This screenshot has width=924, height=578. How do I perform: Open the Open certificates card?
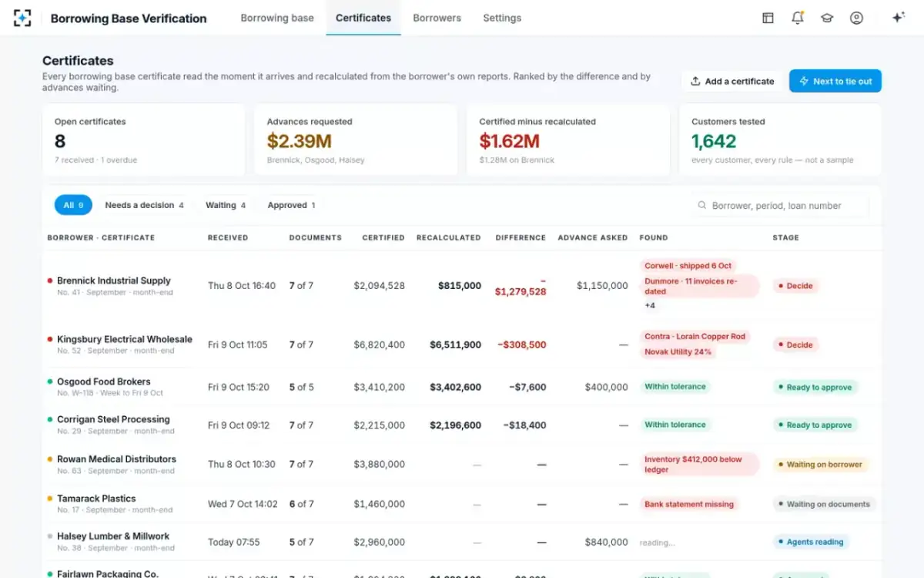(144, 140)
